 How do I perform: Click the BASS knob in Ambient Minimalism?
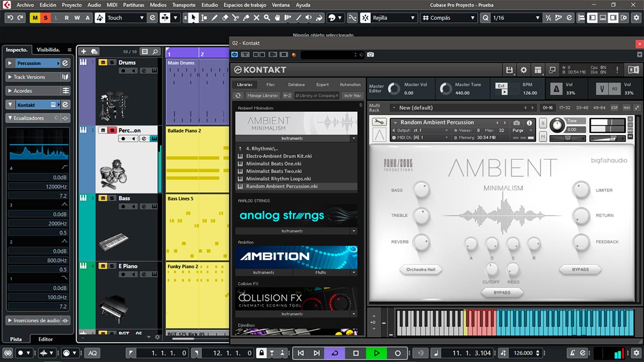point(421,189)
